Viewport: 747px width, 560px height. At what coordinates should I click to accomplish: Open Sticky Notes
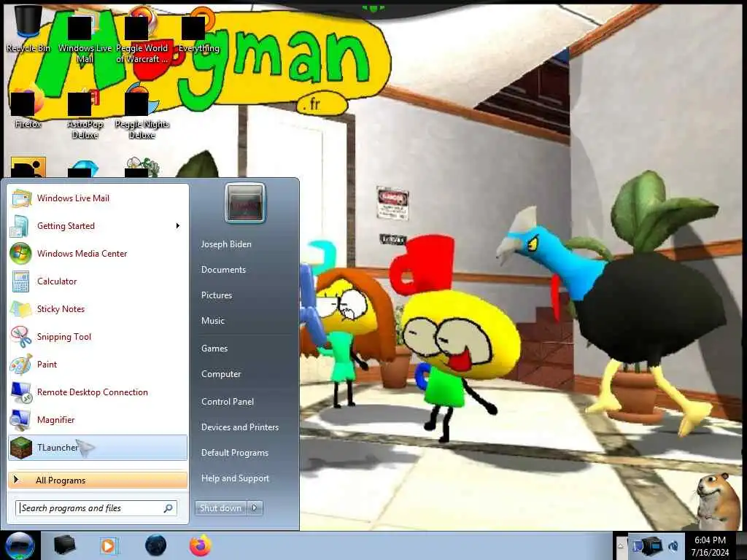coord(98,308)
